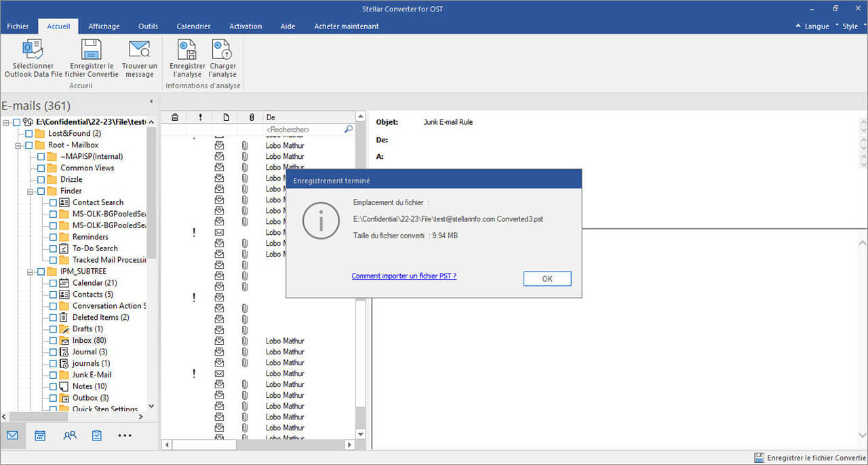Select the Contacts (5) folder
868x465 pixels.
click(x=93, y=294)
